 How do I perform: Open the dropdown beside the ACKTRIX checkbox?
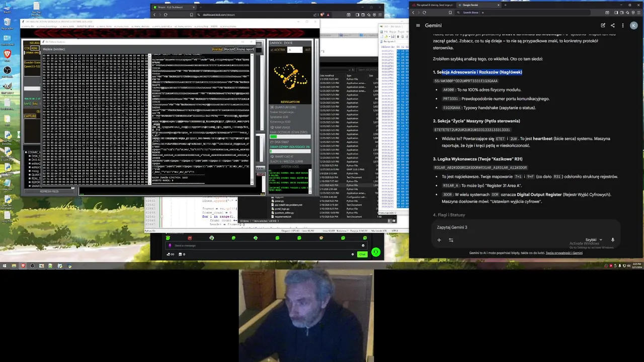(295, 50)
